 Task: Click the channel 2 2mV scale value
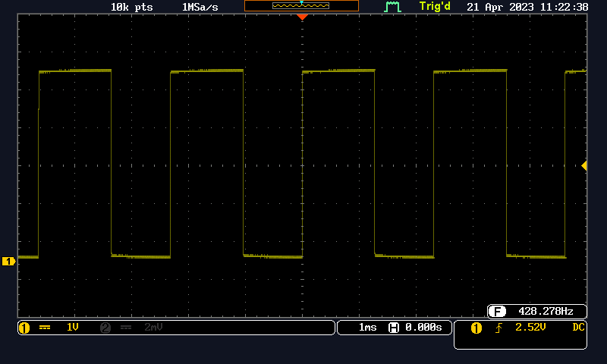point(153,328)
